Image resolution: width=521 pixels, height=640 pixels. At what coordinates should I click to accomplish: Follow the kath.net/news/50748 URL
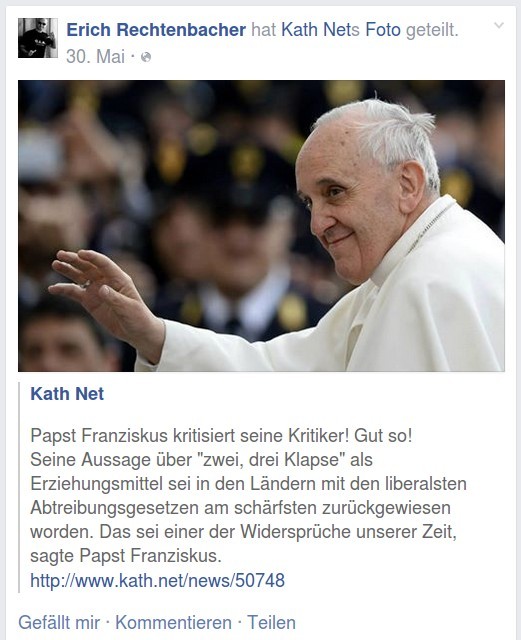[x=158, y=580]
